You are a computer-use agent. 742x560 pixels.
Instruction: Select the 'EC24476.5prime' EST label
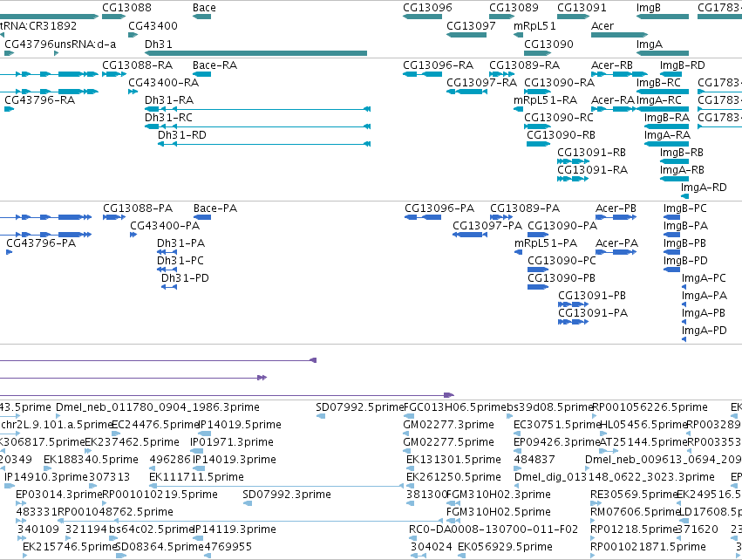[x=155, y=425]
